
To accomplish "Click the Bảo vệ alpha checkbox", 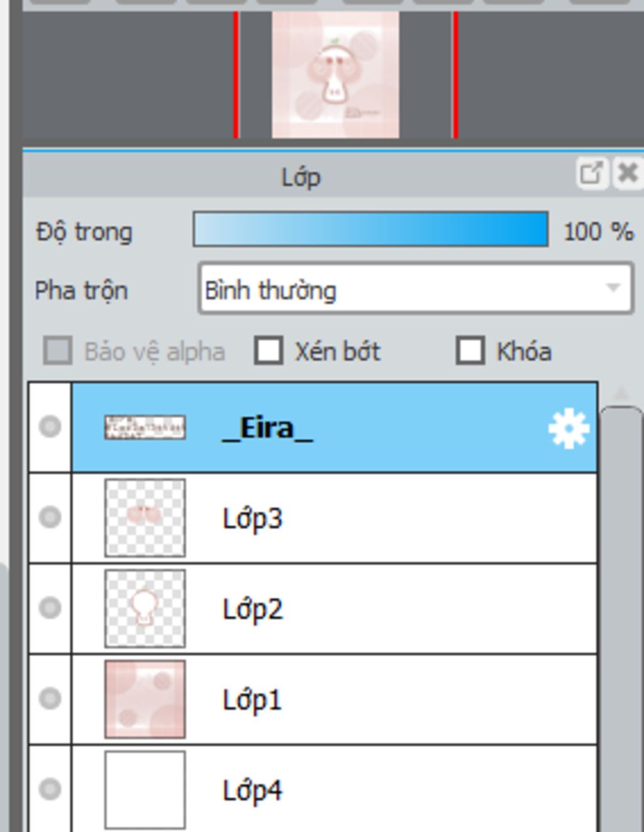I will 58,351.
